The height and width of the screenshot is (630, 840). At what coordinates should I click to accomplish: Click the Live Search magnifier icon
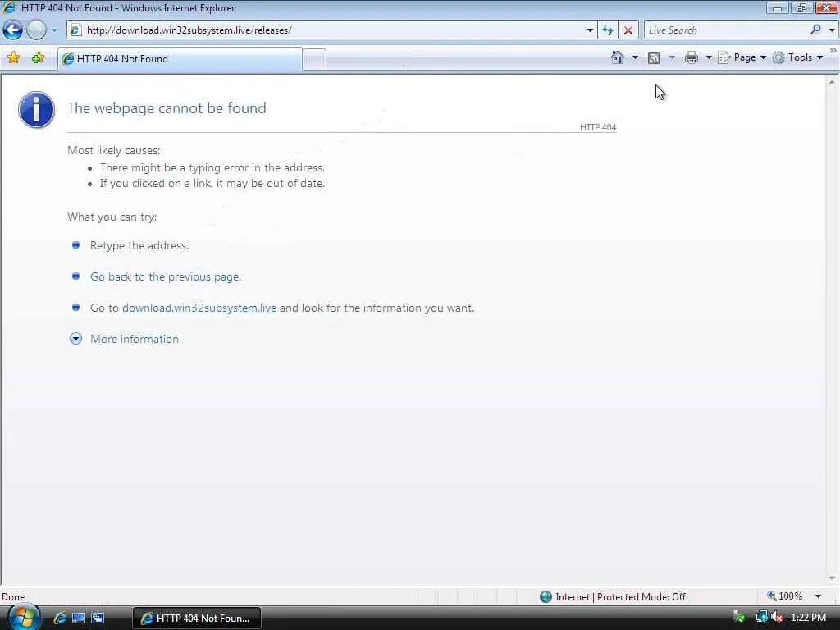pyautogui.click(x=816, y=30)
